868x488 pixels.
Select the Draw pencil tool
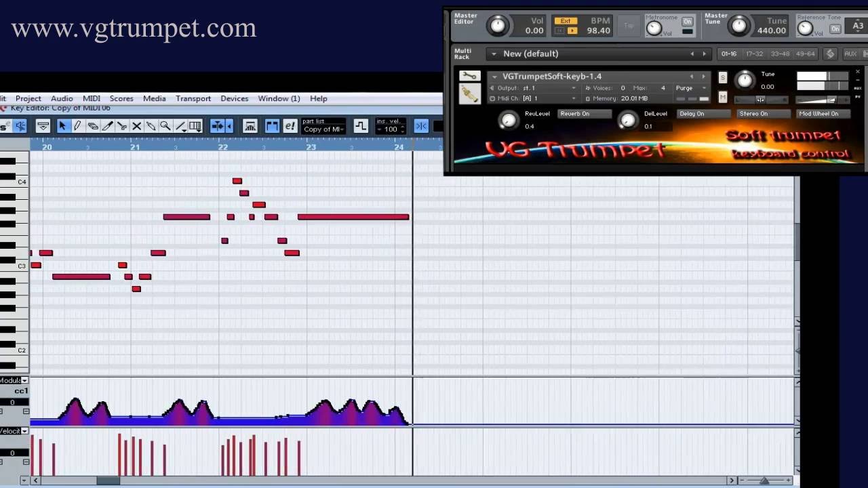tap(77, 126)
